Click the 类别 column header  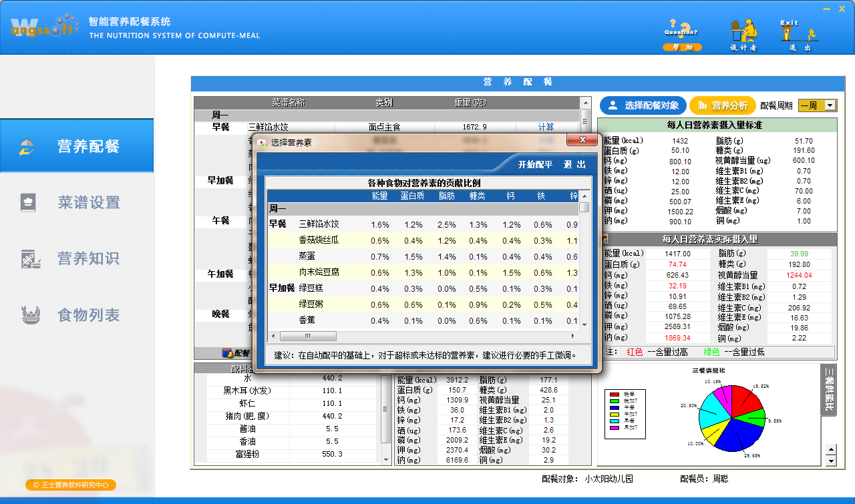(384, 103)
